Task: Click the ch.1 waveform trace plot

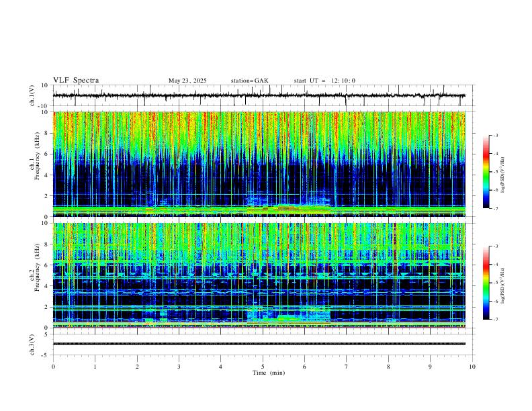Action: (259, 95)
